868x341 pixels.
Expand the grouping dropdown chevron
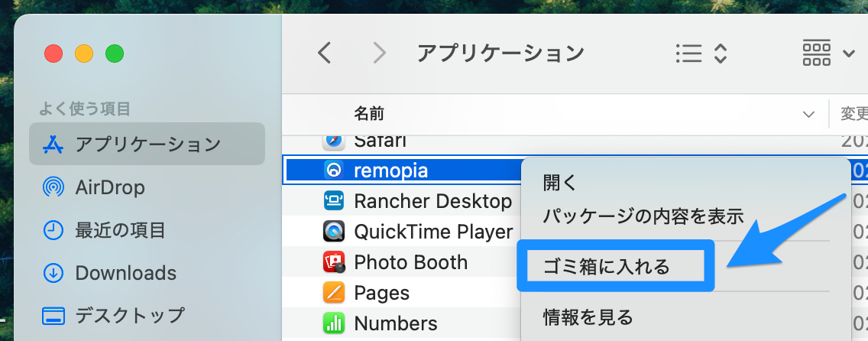849,54
